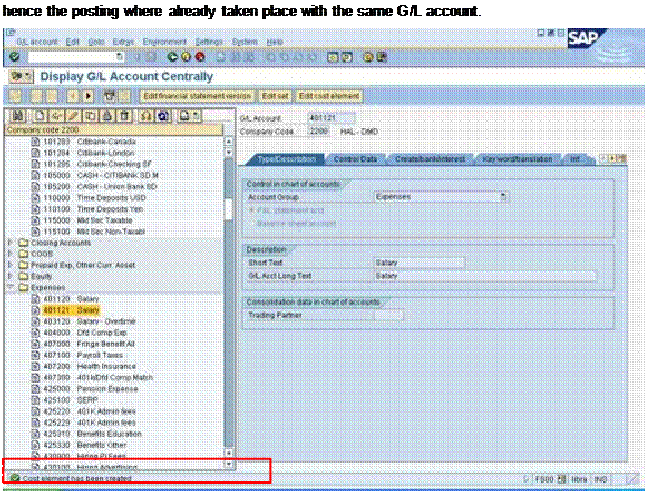This screenshot has height=502, width=652.
Task: Collapse the Expenses folder
Action: 11,287
